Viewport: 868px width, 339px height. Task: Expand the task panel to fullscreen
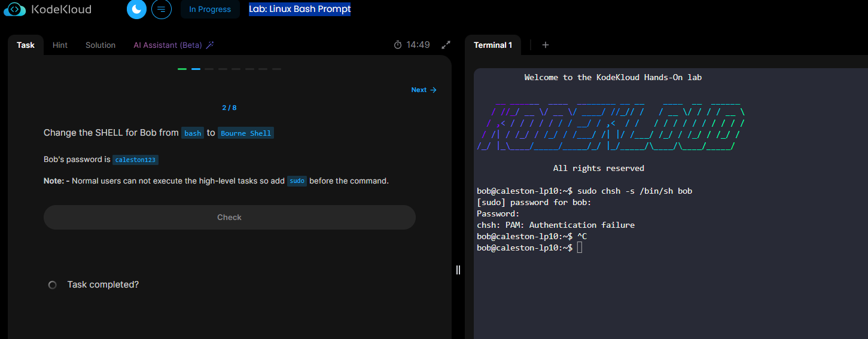pyautogui.click(x=446, y=45)
